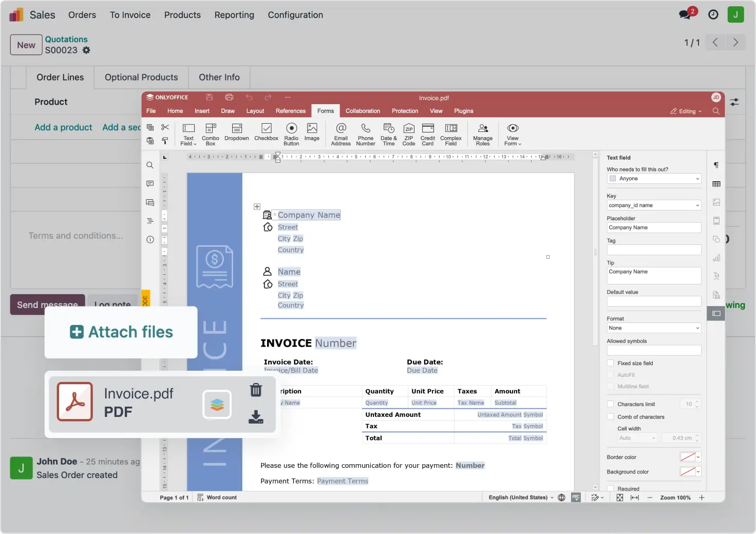Open the Plugins ribbon tab
The image size is (756, 534).
(x=464, y=111)
